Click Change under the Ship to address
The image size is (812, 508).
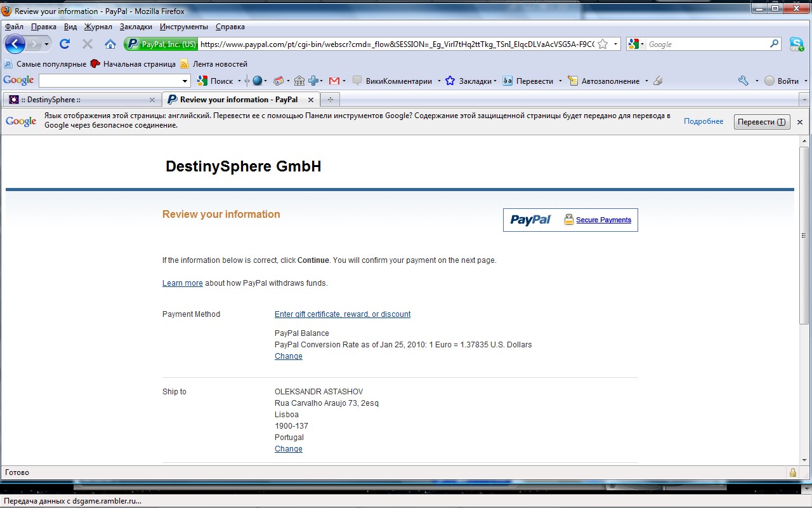click(x=288, y=449)
